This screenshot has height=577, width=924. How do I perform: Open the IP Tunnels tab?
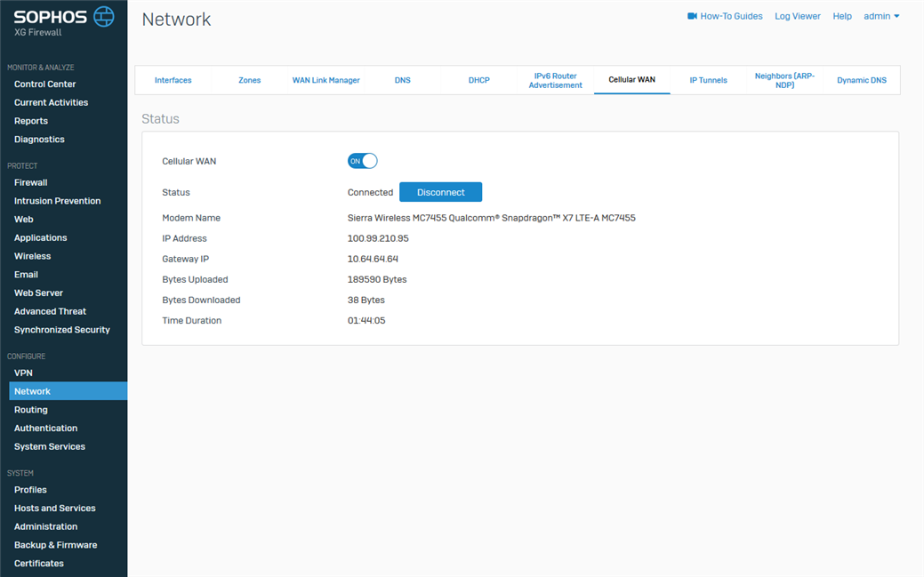pos(708,80)
